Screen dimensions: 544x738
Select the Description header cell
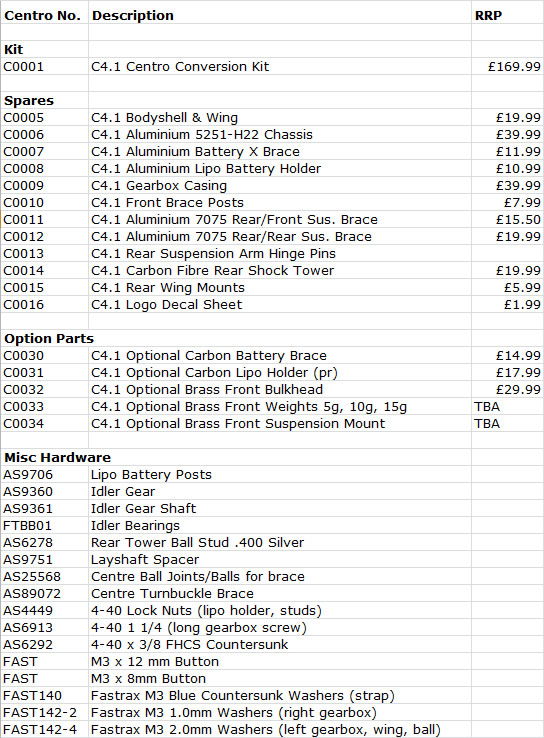[280, 15]
